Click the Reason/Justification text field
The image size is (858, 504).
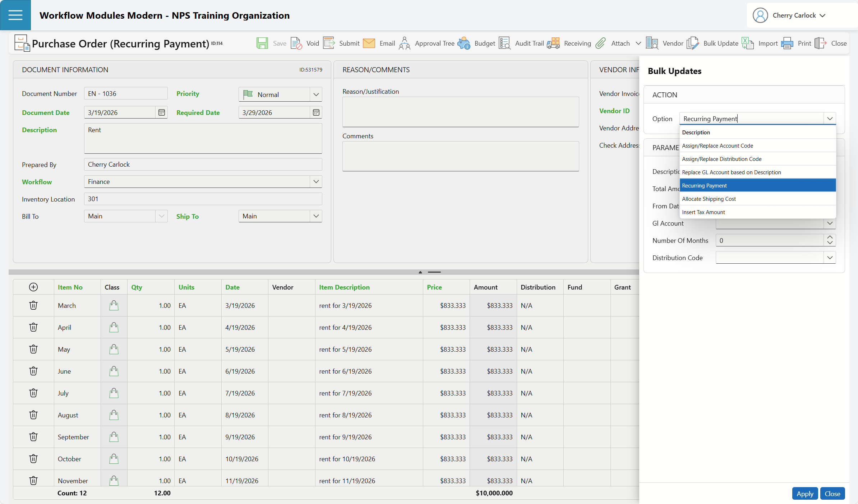click(x=460, y=112)
